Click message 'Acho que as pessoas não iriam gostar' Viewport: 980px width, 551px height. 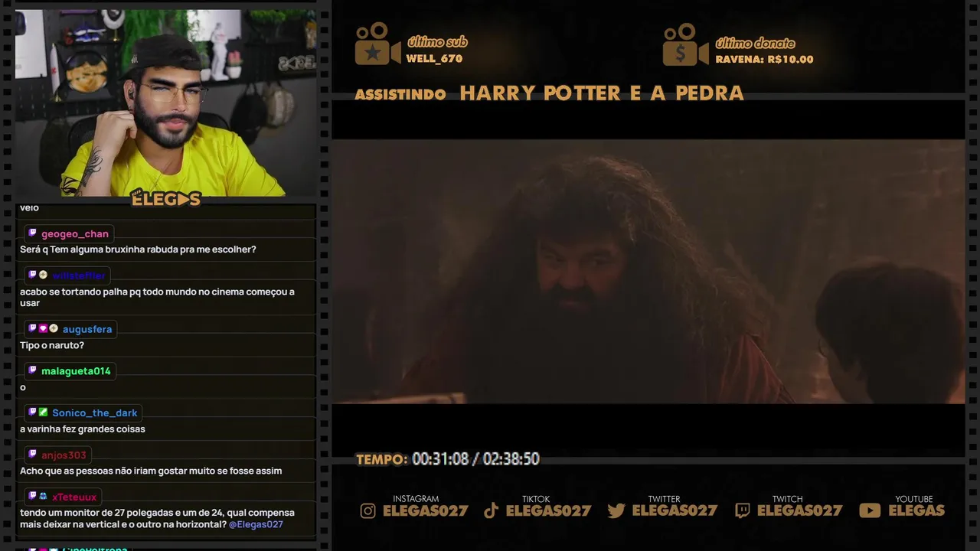click(151, 471)
